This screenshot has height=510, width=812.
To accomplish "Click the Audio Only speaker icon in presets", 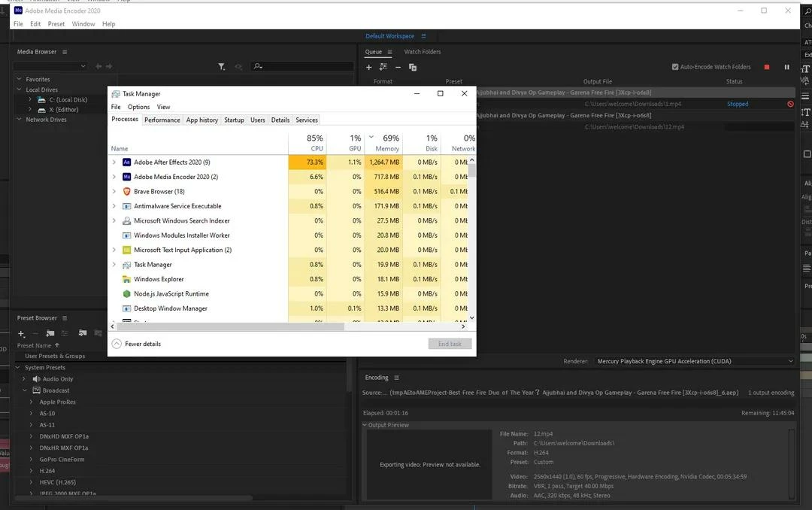I will 37,379.
